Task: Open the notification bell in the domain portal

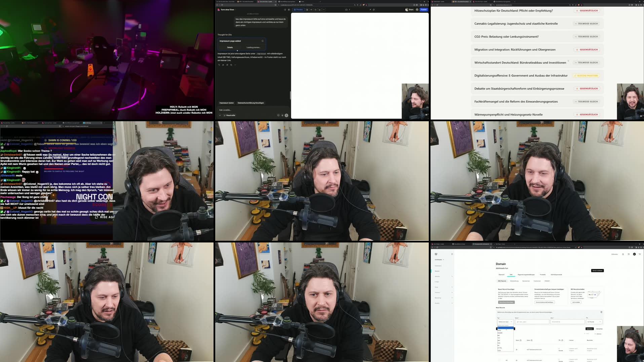Action: [623, 254]
